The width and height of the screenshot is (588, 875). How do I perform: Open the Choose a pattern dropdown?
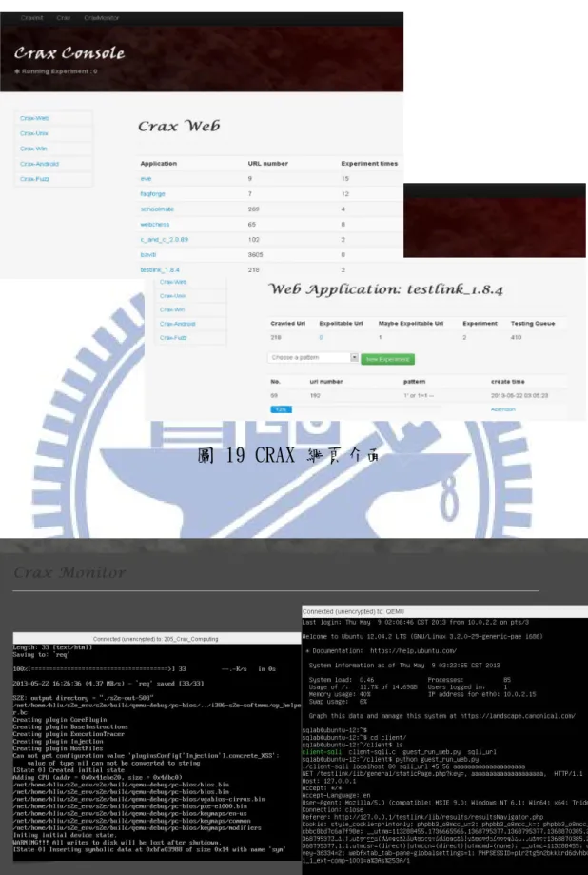click(x=313, y=357)
